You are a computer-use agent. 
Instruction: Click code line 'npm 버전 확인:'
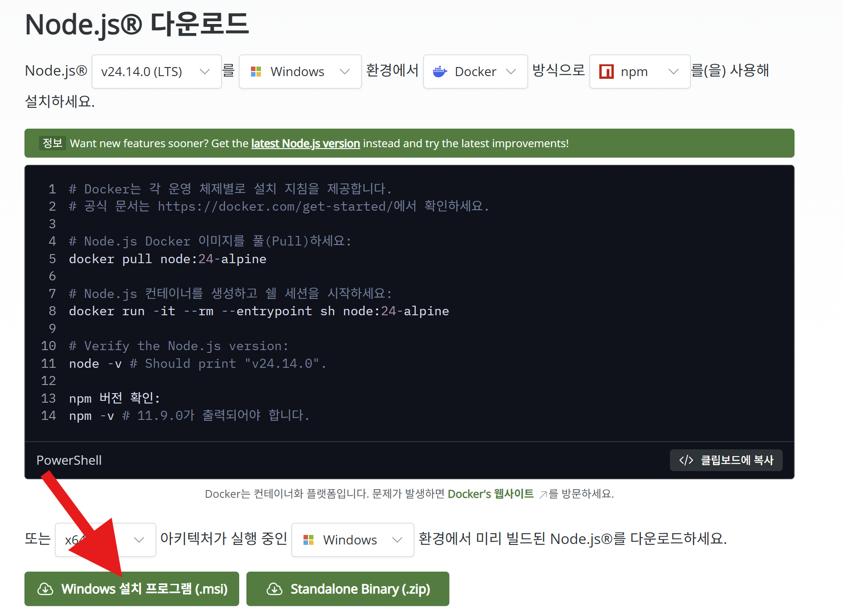click(x=115, y=398)
